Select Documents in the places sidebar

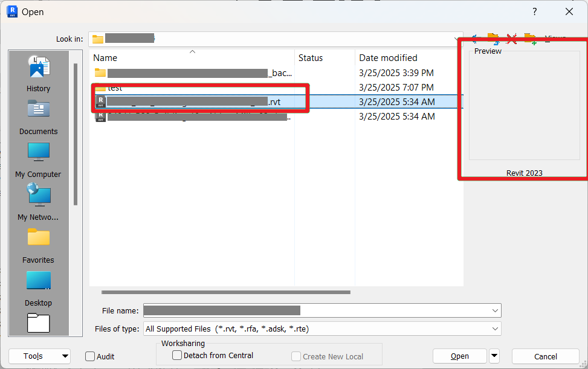pos(38,116)
